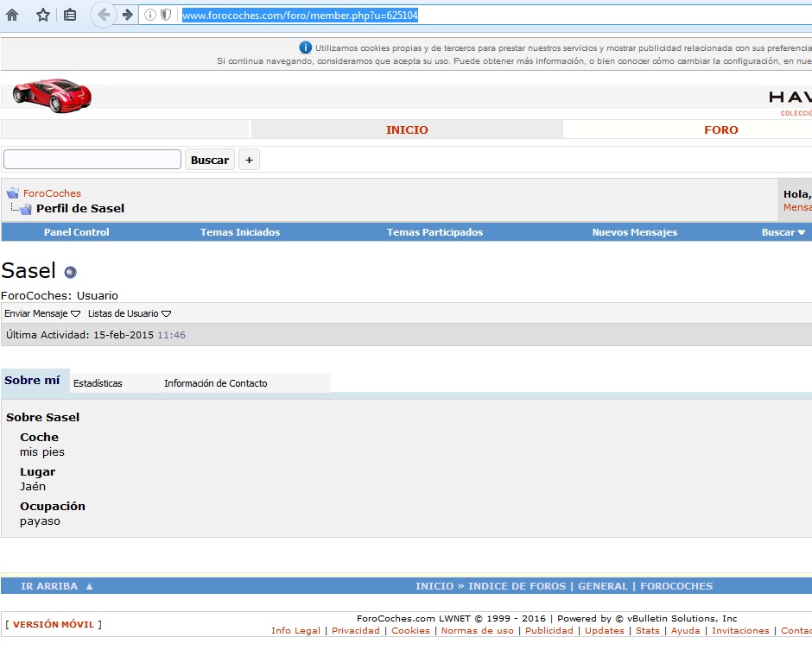Image resolution: width=812 pixels, height=650 pixels.
Task: Open the Updates footer link
Action: (x=605, y=631)
